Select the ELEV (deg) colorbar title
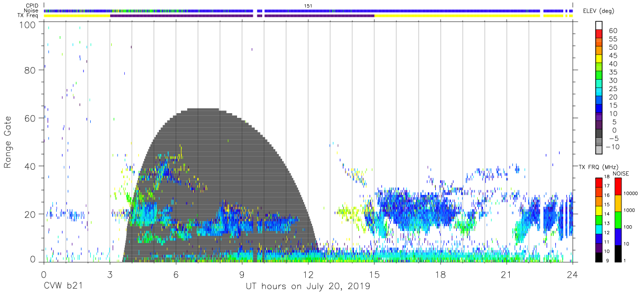Viewport: 644px width, 297px height. tap(598, 11)
